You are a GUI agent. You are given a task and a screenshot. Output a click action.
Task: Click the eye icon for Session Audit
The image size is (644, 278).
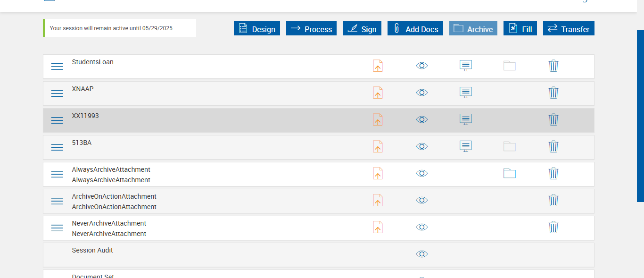(x=421, y=254)
